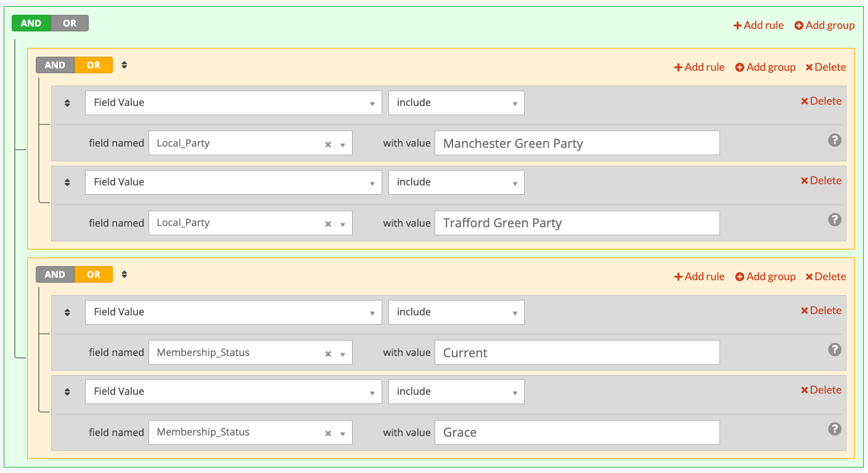Click the Trafford Green Party value field
868x473 pixels.
pyautogui.click(x=577, y=222)
